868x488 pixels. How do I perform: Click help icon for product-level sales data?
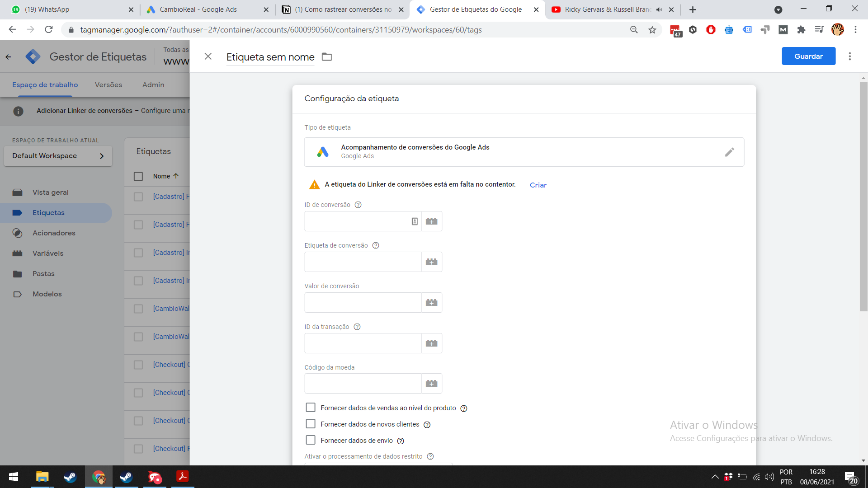tap(464, 408)
